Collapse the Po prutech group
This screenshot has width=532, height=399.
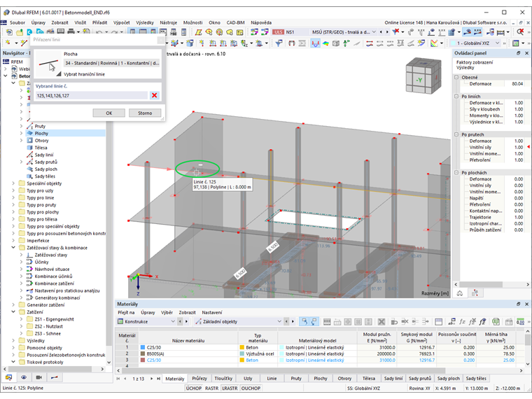[456, 134]
